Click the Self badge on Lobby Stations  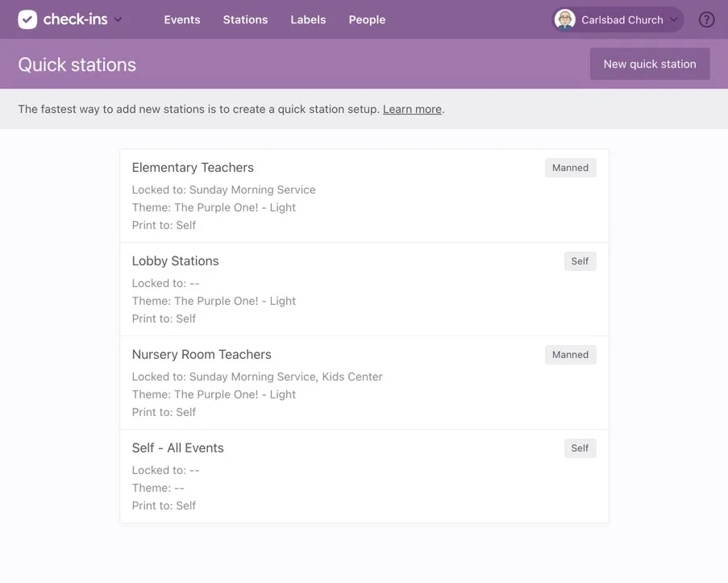coord(580,261)
